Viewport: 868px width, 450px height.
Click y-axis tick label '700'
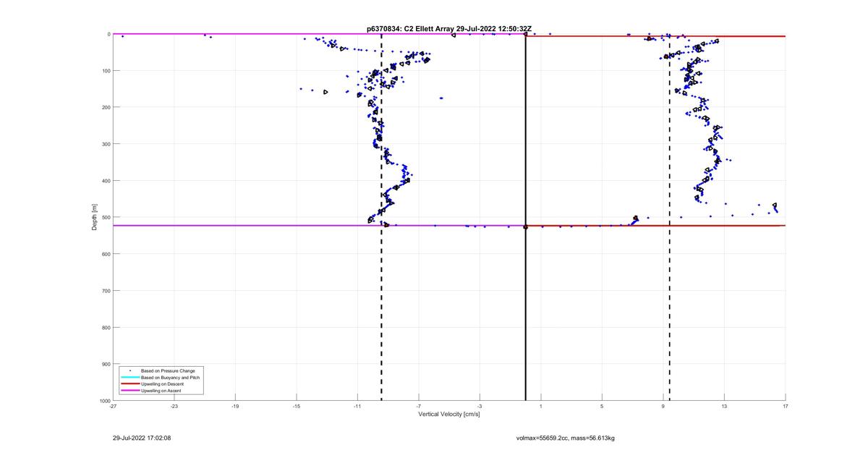(x=105, y=291)
